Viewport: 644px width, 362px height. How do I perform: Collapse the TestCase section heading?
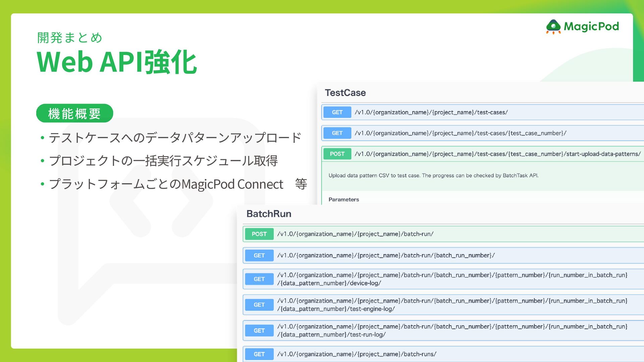(x=345, y=93)
